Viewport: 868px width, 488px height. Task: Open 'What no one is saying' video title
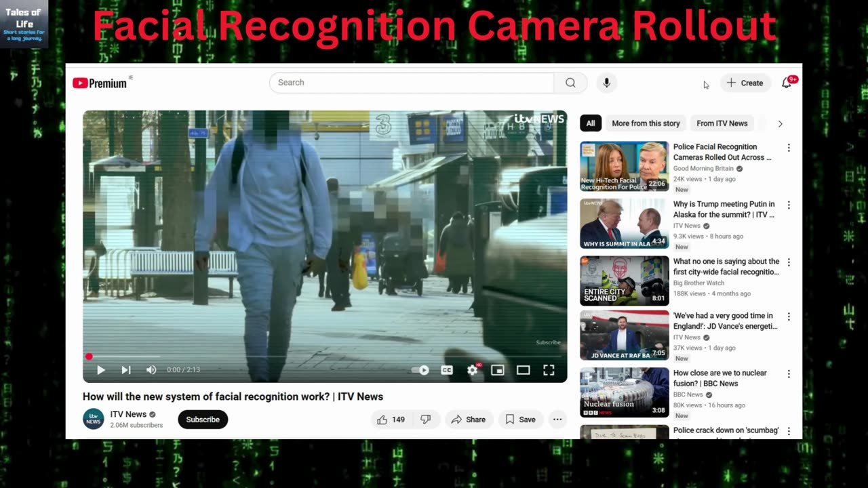pos(726,266)
